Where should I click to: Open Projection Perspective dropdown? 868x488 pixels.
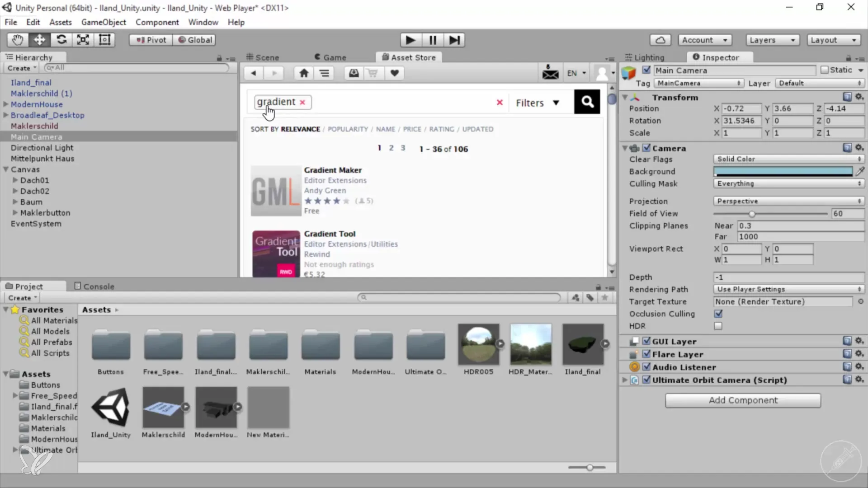point(789,201)
